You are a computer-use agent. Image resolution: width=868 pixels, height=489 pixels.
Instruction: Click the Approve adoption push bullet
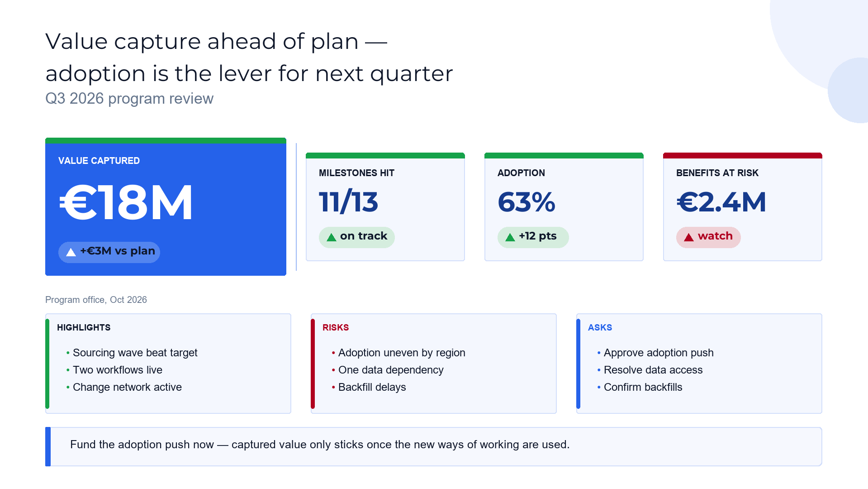coord(658,353)
